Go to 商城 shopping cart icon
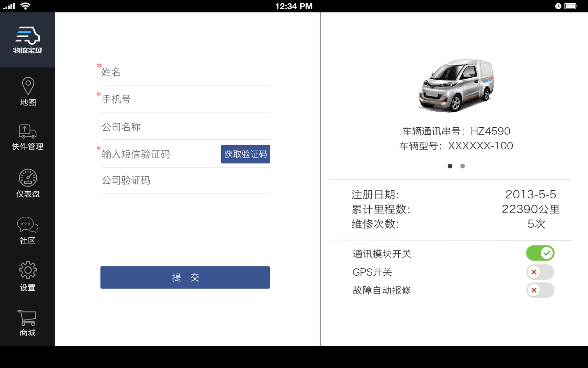This screenshot has height=368, width=588. [x=27, y=318]
